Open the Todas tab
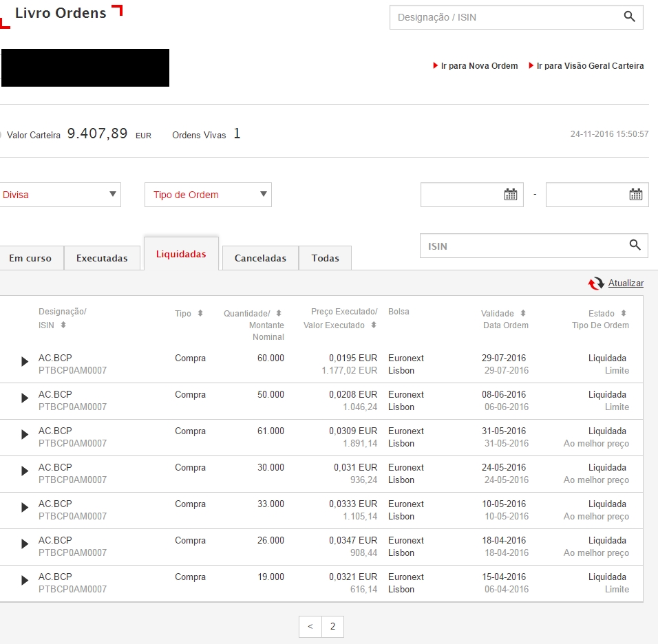Screen dimensions: 658x644 (325, 259)
